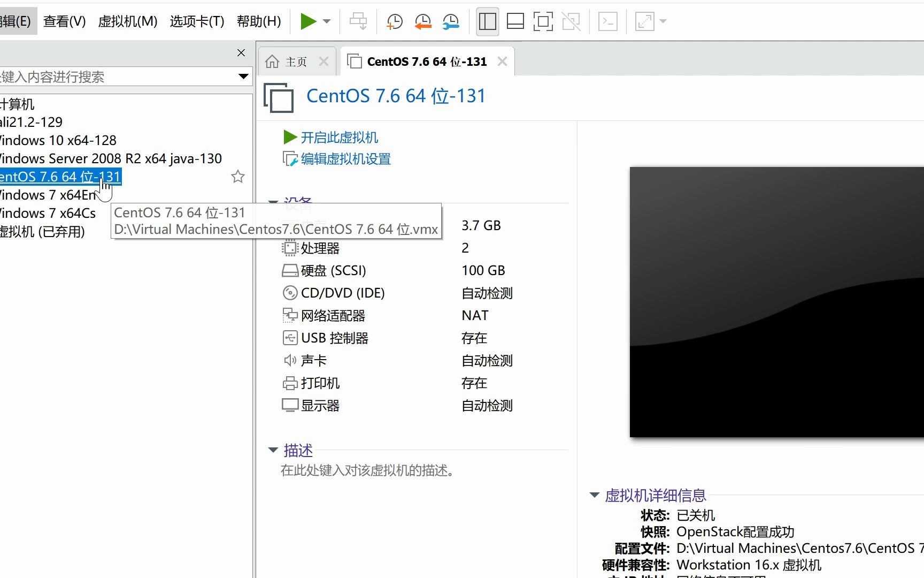Click the stretch guest display icon
Viewport: 924px width, 578px height.
(644, 21)
